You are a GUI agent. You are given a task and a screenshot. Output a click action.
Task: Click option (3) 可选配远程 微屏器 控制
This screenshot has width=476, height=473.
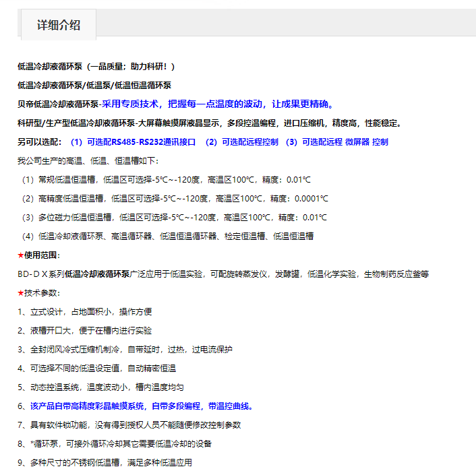(x=336, y=142)
